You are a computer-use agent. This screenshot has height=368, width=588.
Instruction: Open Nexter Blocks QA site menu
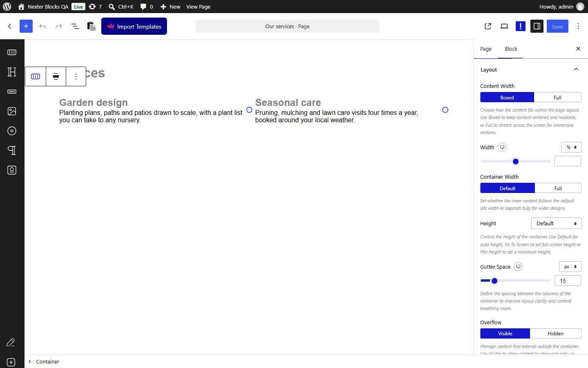point(43,7)
